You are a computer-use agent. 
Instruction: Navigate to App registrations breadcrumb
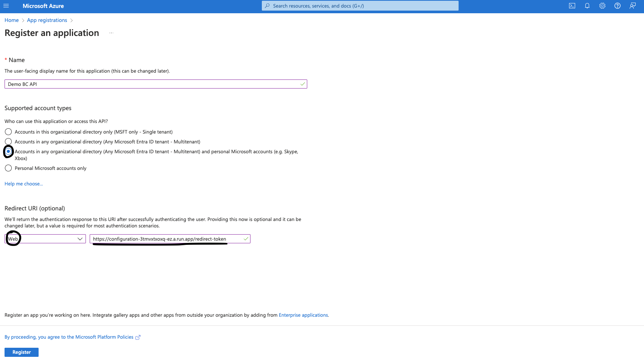47,20
